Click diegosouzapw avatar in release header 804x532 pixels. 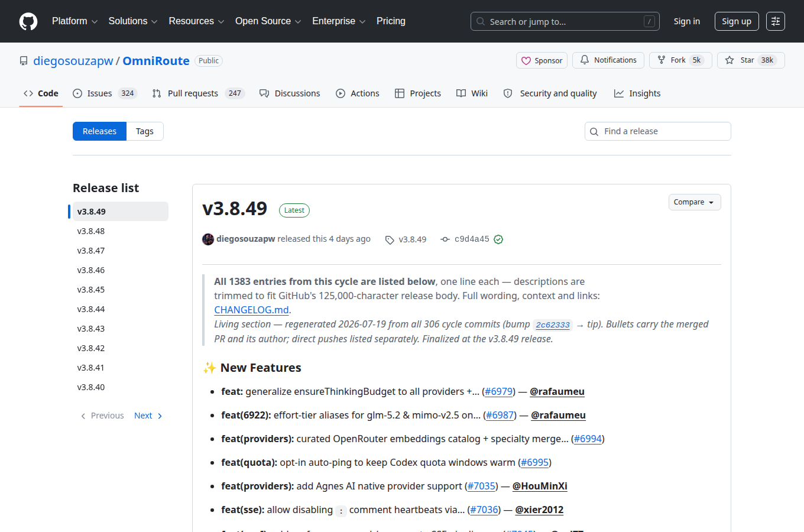coord(208,239)
